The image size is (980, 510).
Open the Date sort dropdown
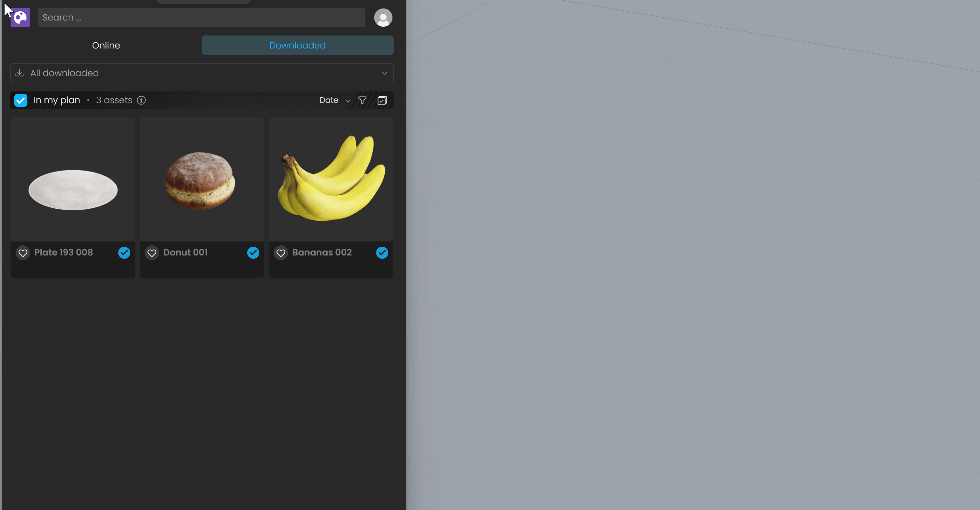(x=335, y=100)
